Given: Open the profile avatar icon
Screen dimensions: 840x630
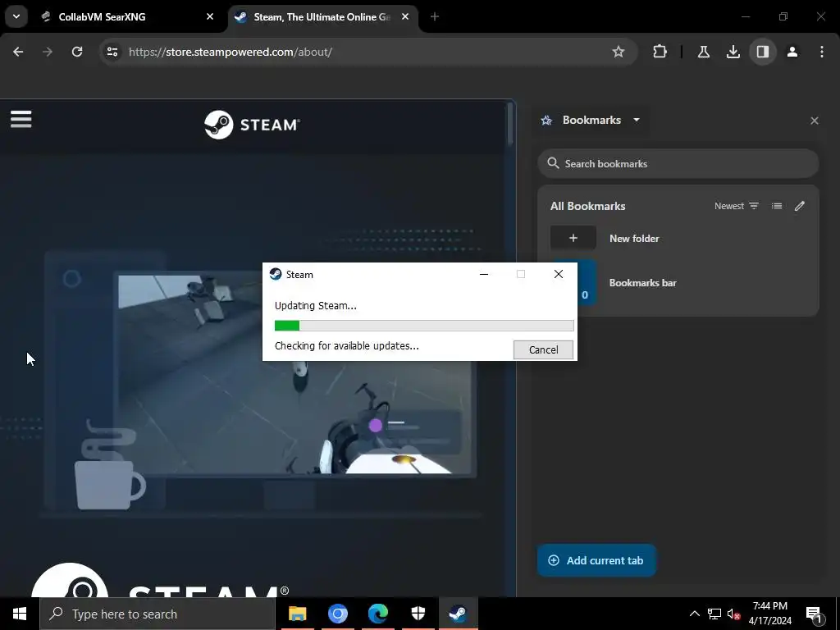Looking at the screenshot, I should point(792,52).
